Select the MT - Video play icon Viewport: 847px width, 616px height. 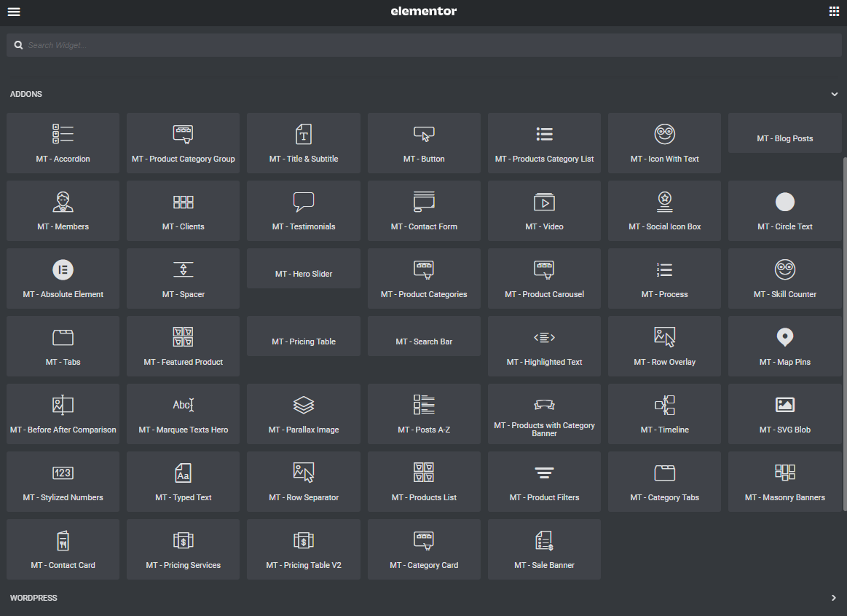click(545, 202)
